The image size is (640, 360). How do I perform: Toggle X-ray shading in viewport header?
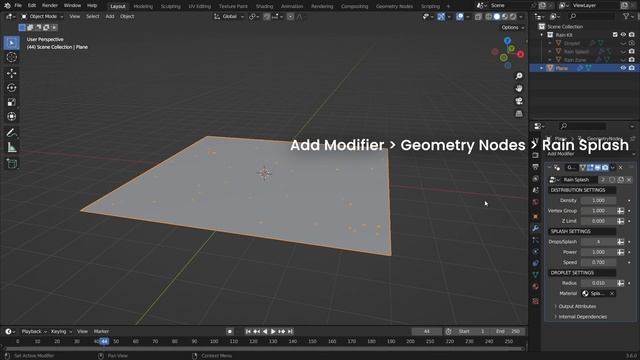tap(478, 17)
